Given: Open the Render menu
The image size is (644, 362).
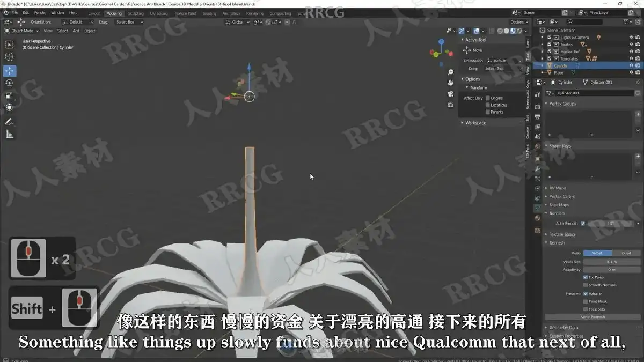Looking at the screenshot, I should coord(40,13).
